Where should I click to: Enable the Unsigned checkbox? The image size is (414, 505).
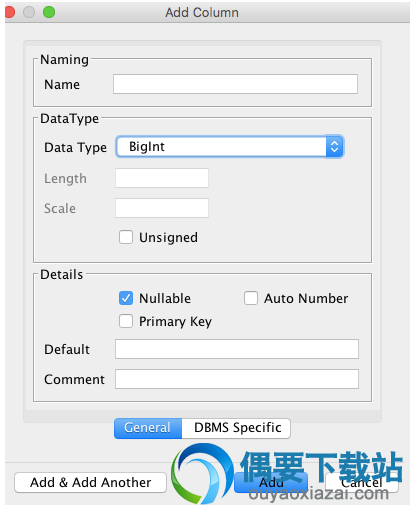pos(126,237)
